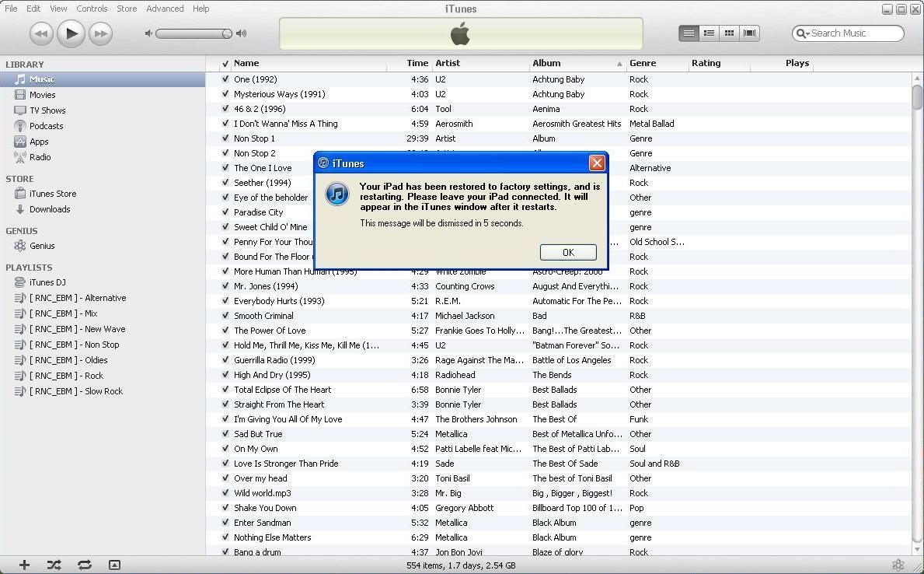Skip to the previous track

41,33
